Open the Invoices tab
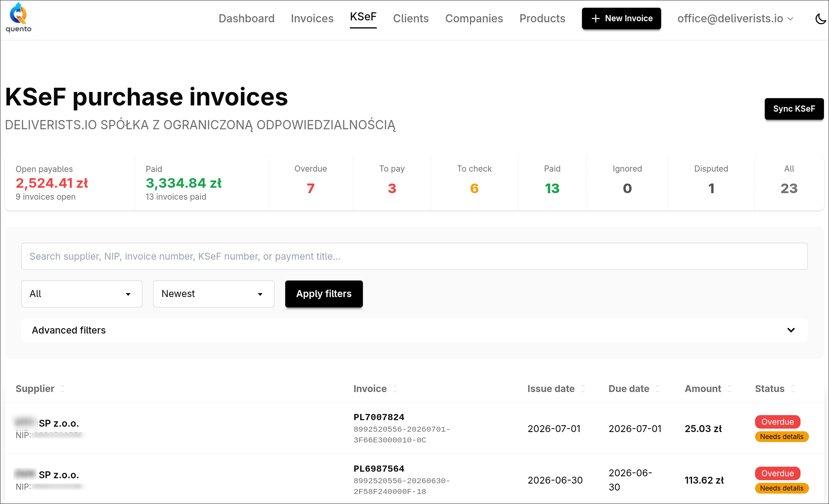 pos(312,18)
